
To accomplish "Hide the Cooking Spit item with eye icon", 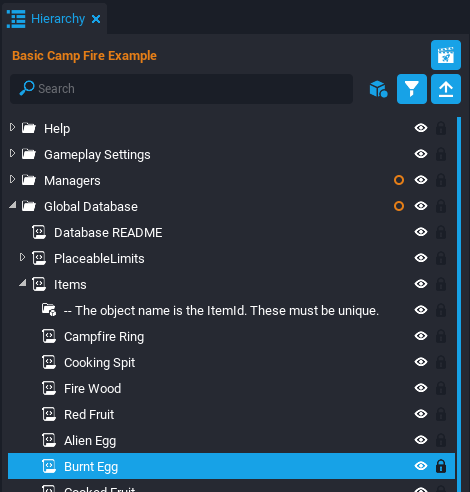I will tap(421, 362).
